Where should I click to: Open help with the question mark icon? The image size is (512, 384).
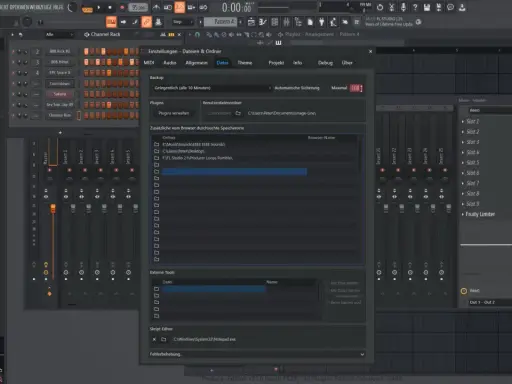415,7
